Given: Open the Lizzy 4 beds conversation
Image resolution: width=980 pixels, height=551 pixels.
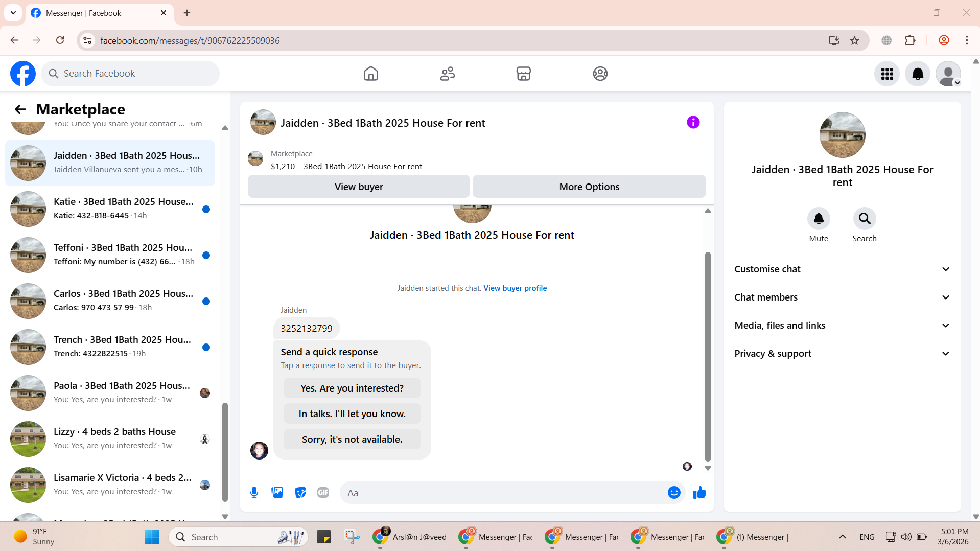Looking at the screenshot, I should [110, 439].
